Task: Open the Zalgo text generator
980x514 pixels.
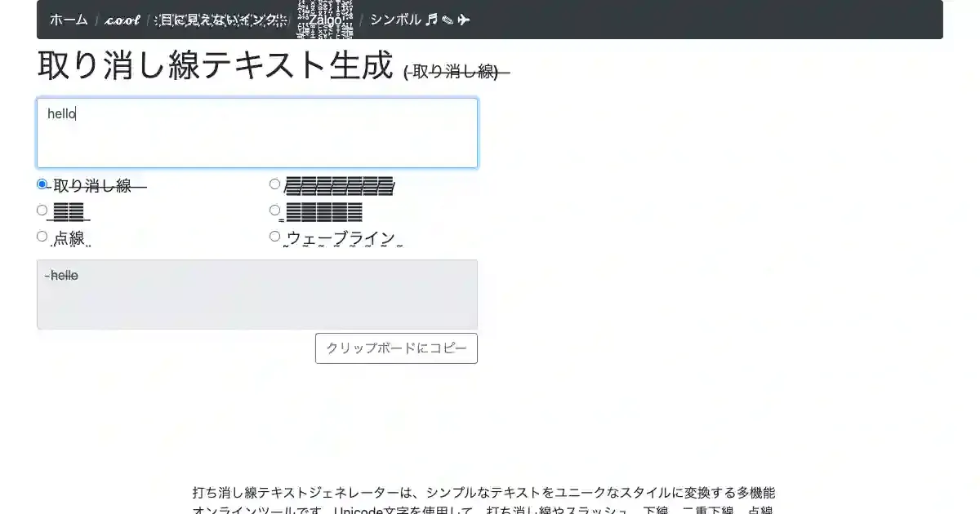Action: 325,20
